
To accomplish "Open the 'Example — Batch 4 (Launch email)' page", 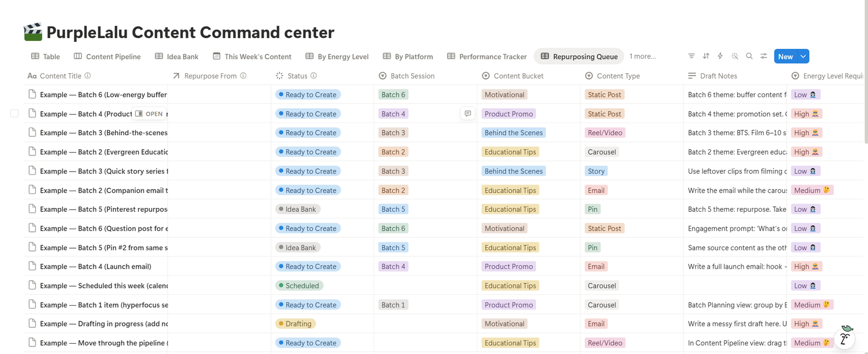I will (95, 267).
